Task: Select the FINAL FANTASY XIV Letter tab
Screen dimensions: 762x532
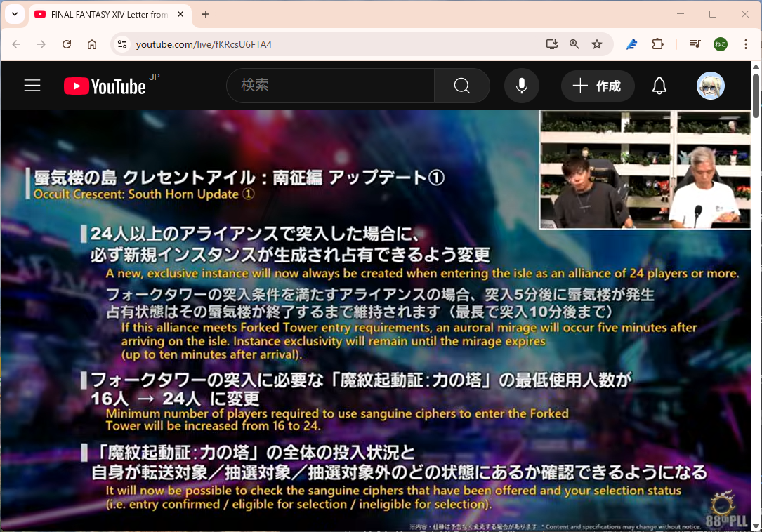Action: point(110,15)
